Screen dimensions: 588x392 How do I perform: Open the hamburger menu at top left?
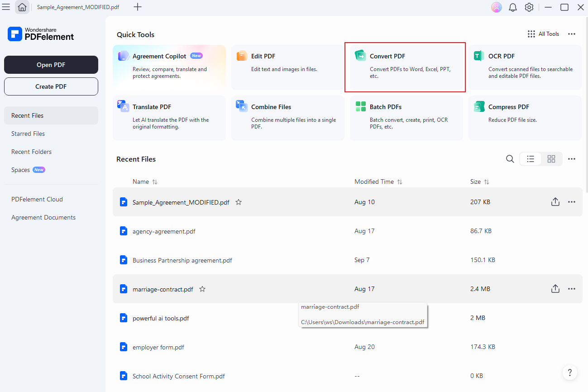point(6,7)
